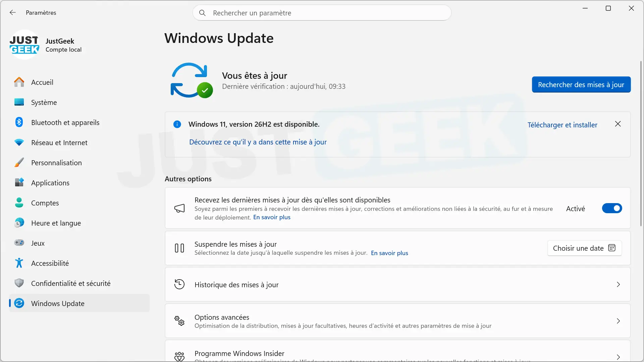The height and width of the screenshot is (362, 644).
Task: Click the Rechercher un paramètre search field
Action: 322,13
